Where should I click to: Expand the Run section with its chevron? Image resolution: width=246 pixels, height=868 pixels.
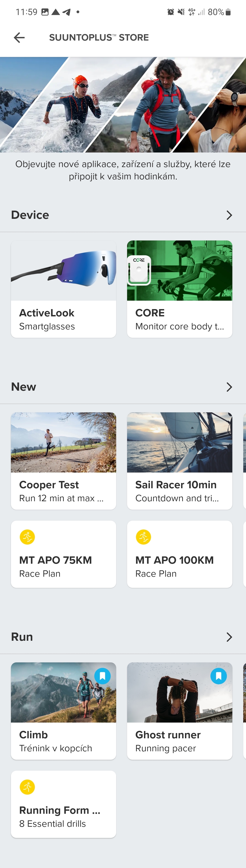[229, 637]
